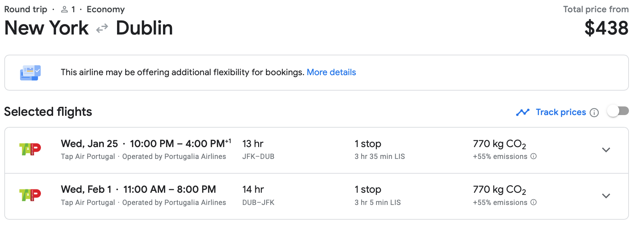Image resolution: width=644 pixels, height=233 pixels.
Task: Click the 3 hr 35 min LIS layover
Action: pyautogui.click(x=379, y=156)
